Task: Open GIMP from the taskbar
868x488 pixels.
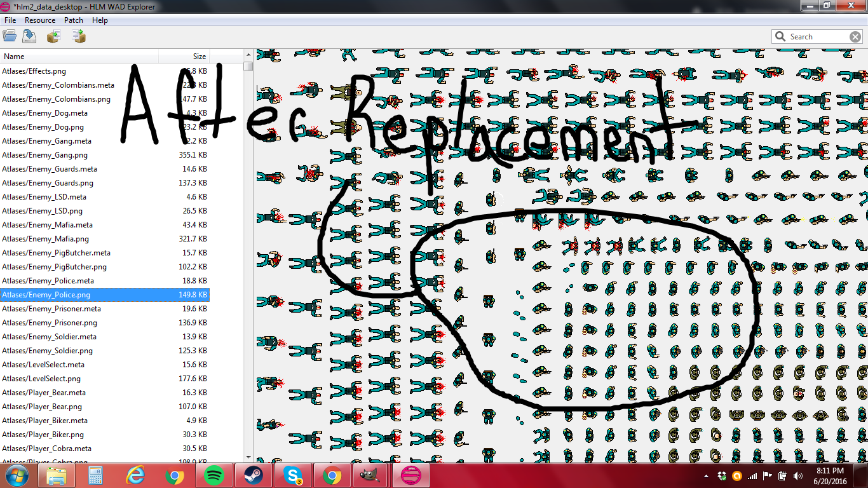Action: coord(372,475)
